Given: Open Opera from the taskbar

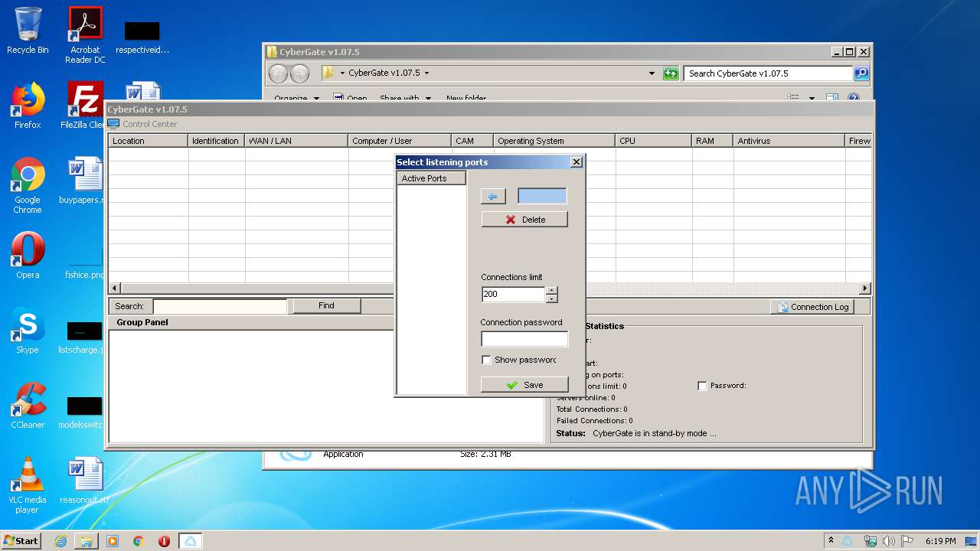Looking at the screenshot, I should tap(164, 541).
